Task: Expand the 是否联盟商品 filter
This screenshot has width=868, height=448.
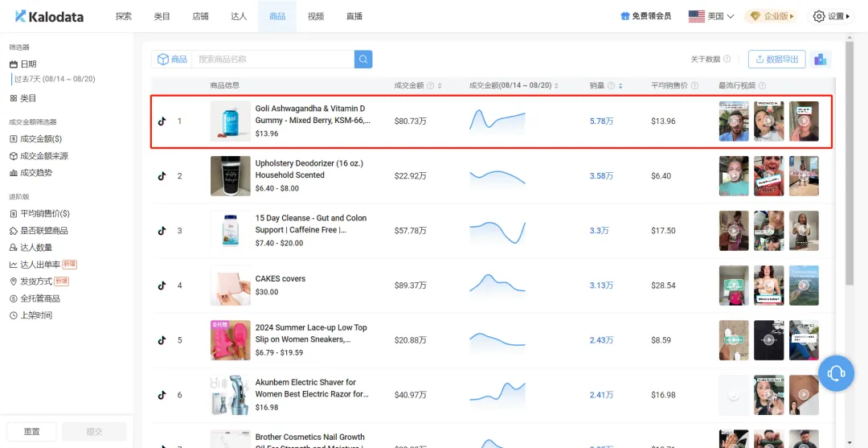Action: click(39, 230)
